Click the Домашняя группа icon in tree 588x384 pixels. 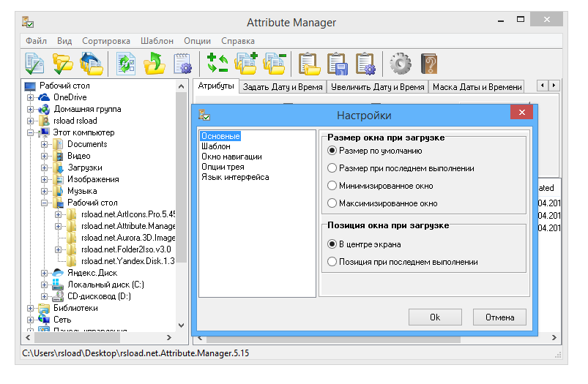[x=44, y=110]
